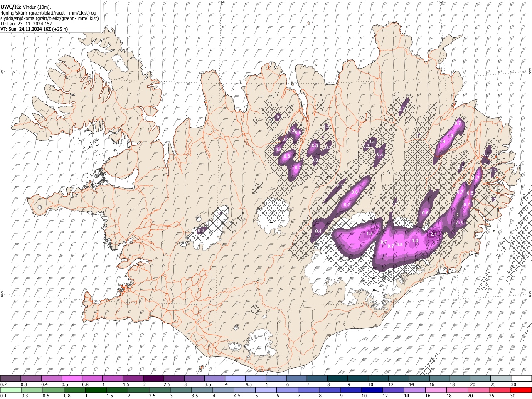Image resolution: width=532 pixels, height=399 pixels.
Task: Select the dark teal snow-scale swatch labeled 8
Action: (x=337, y=378)
